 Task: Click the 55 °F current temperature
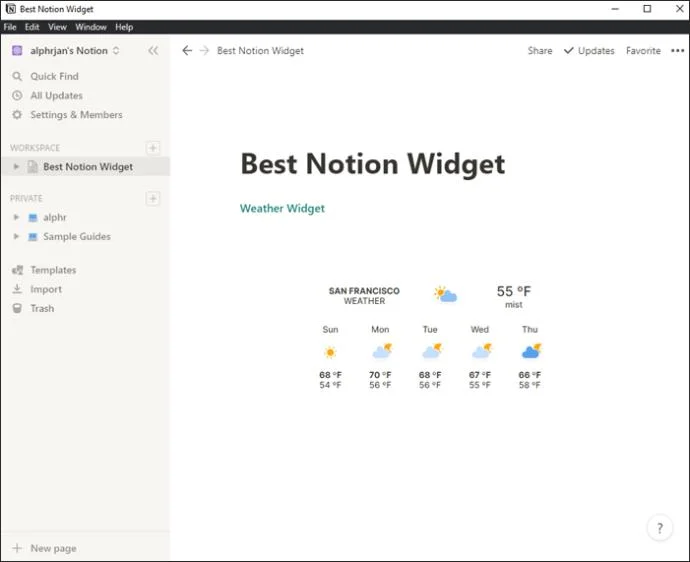[x=514, y=291]
